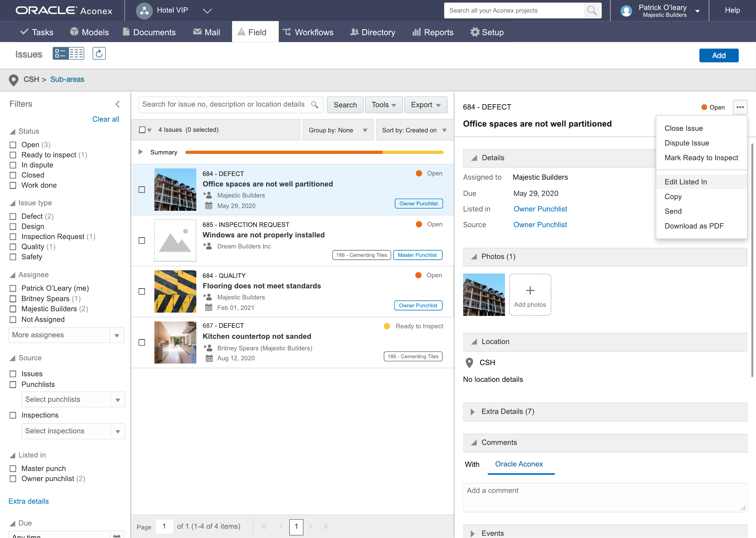756x538 pixels.
Task: Check the Owner punchlist listed-in filter
Action: tap(13, 479)
